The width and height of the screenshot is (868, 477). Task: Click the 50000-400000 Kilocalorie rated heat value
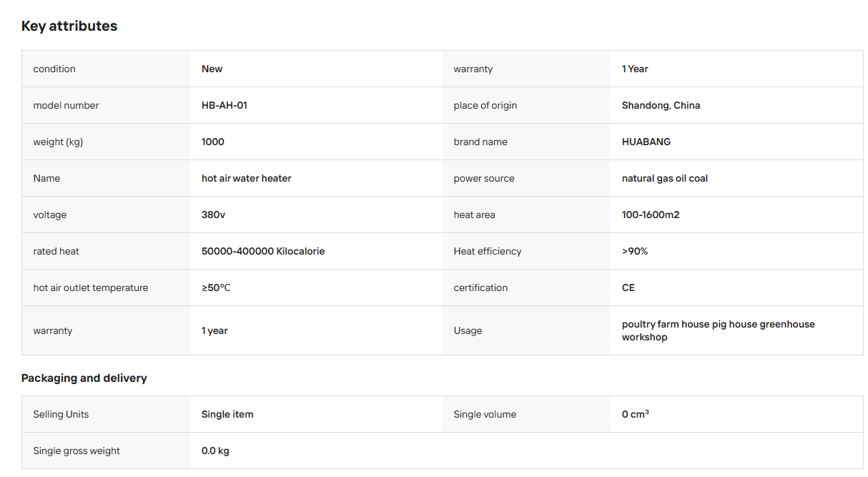263,251
